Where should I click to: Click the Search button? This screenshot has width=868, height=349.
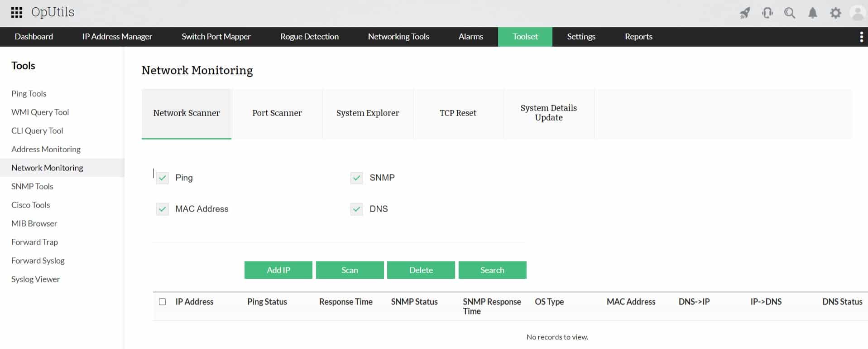tap(492, 270)
